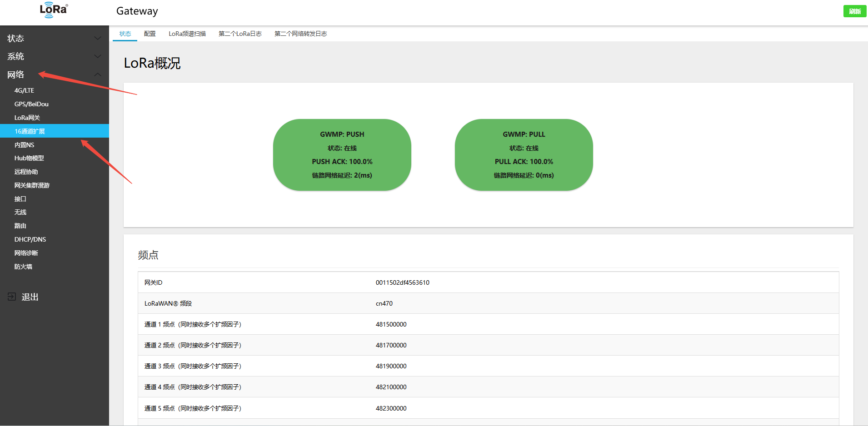Collapse the 网络 sidebar section chevron
The height and width of the screenshot is (426, 868).
[97, 74]
